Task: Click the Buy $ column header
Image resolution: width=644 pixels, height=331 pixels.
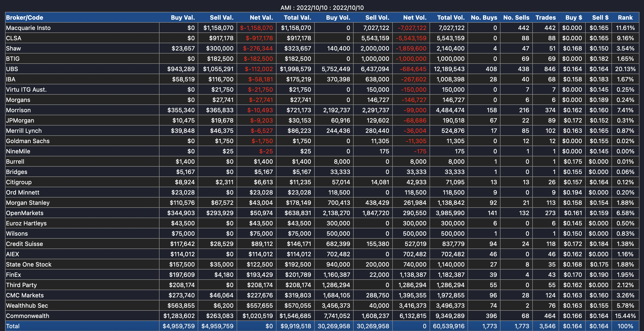Action: click(x=574, y=17)
